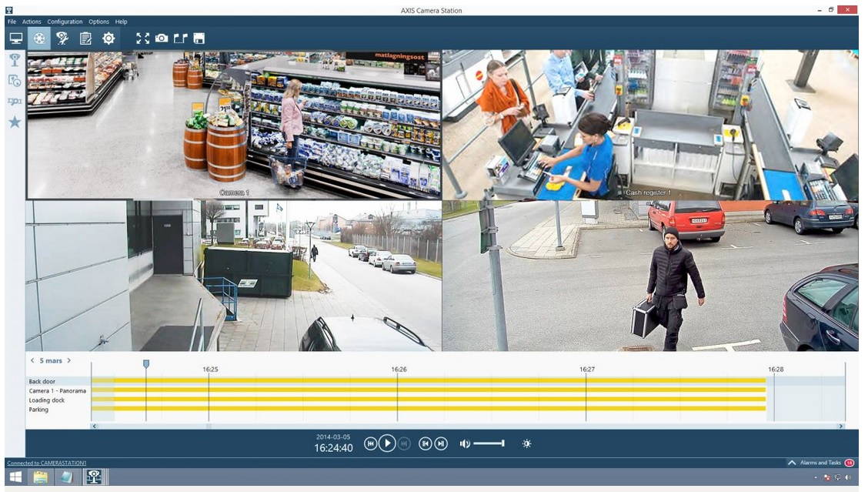Screen dimensions: 868x492
Task: Mute audio using the speaker icon
Action: coord(465,443)
